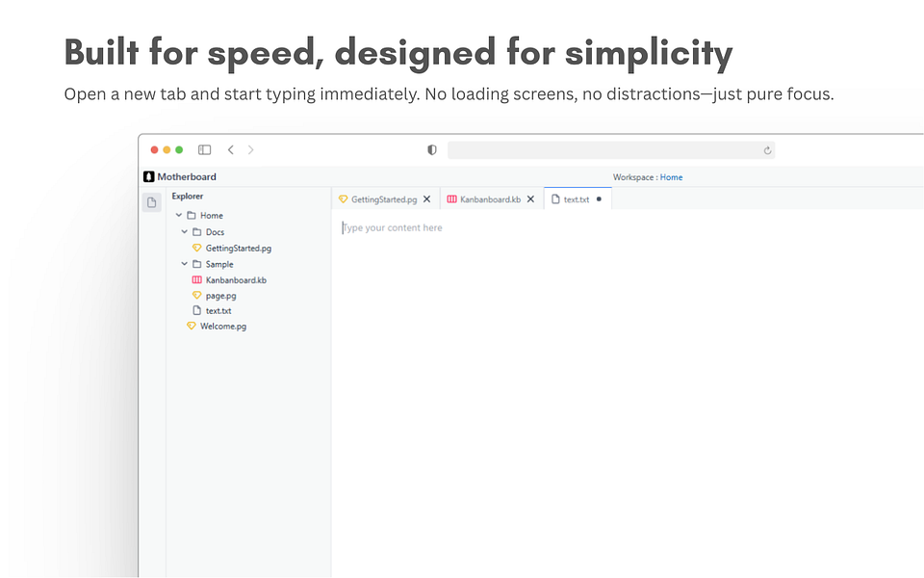Viewport: 924px width, 578px height.
Task: Open the Home workspace link
Action: (x=671, y=177)
